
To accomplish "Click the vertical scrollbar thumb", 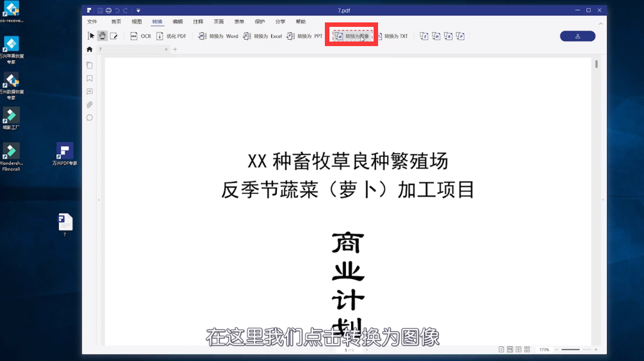I will pyautogui.click(x=597, y=64).
